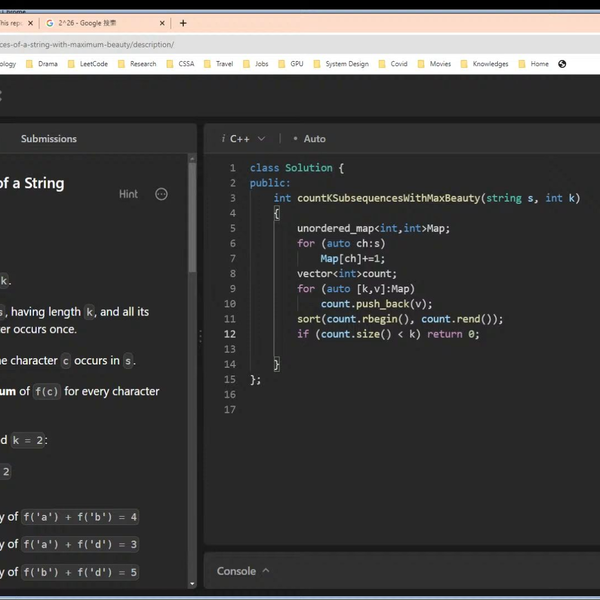600x600 pixels.
Task: Click the more options icon beside Hint
Action: [x=161, y=194]
